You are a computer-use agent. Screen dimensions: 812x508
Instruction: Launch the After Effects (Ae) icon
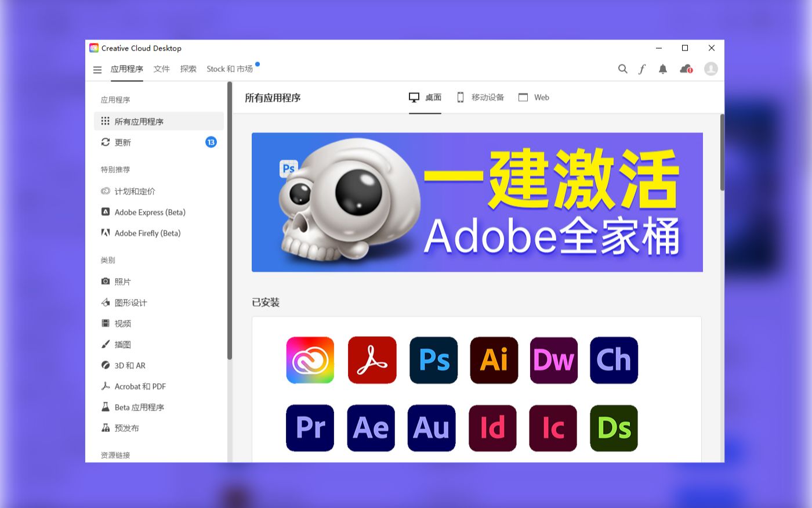(x=371, y=428)
